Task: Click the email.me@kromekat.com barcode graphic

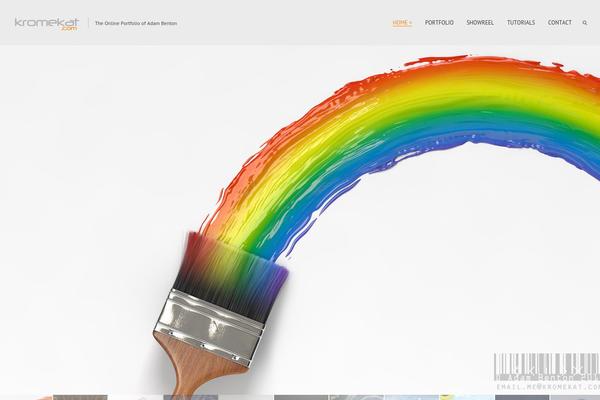Action: 547,372
